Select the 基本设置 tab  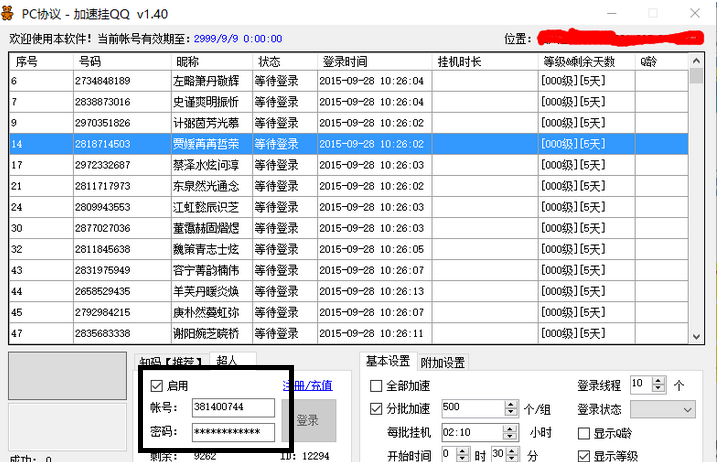pyautogui.click(x=388, y=361)
